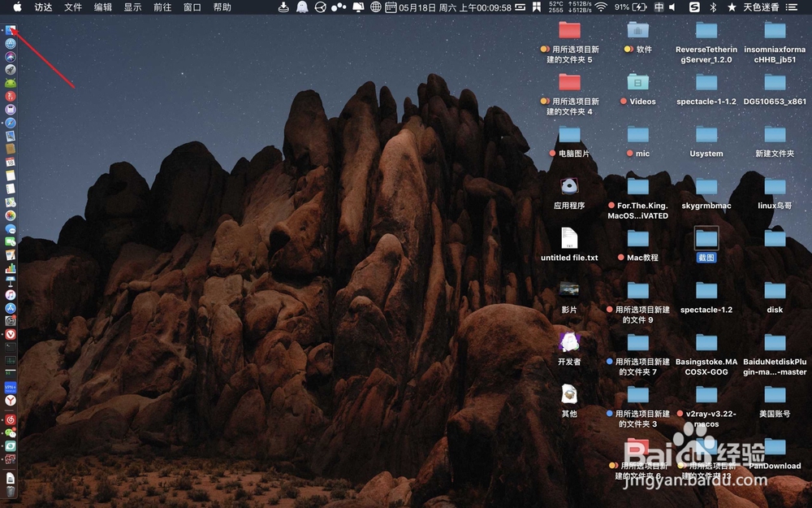This screenshot has width=812, height=508.
Task: Click the 中 input method indicator
Action: tap(659, 7)
